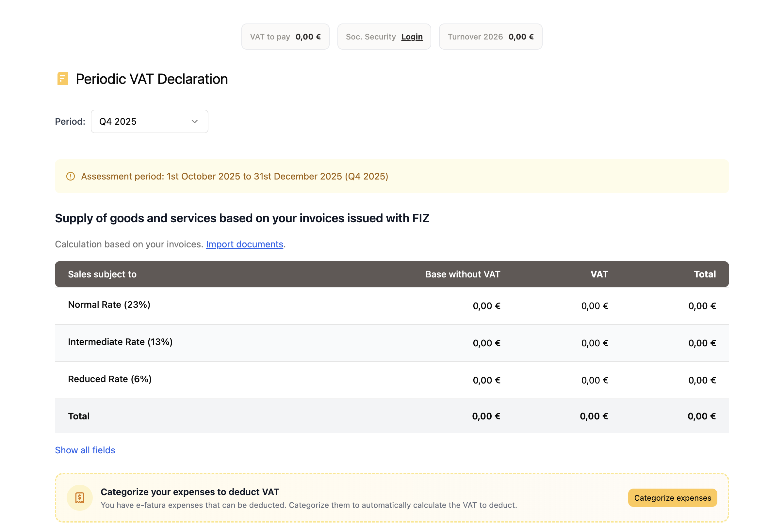Click the e-fatura expenses description text
This screenshot has height=532, width=784.
coord(309,505)
